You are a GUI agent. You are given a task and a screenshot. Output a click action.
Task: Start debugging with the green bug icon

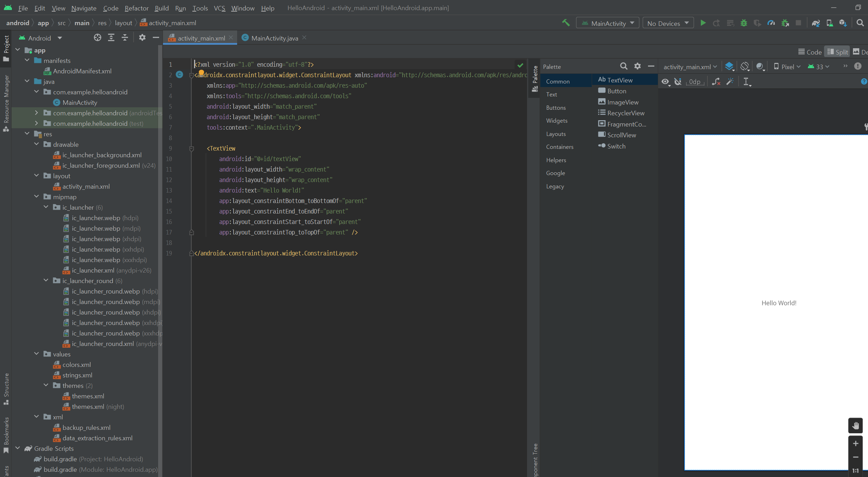[744, 23]
